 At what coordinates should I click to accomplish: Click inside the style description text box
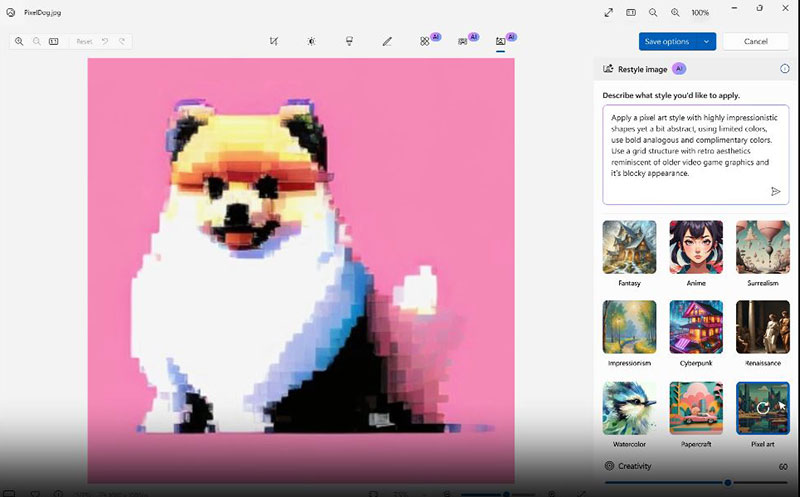695,154
